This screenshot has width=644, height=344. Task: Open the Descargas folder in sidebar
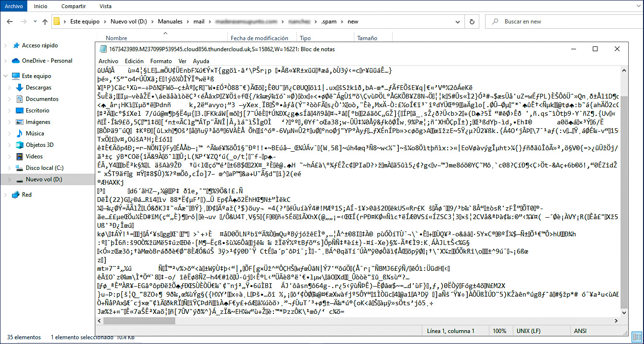[38, 88]
